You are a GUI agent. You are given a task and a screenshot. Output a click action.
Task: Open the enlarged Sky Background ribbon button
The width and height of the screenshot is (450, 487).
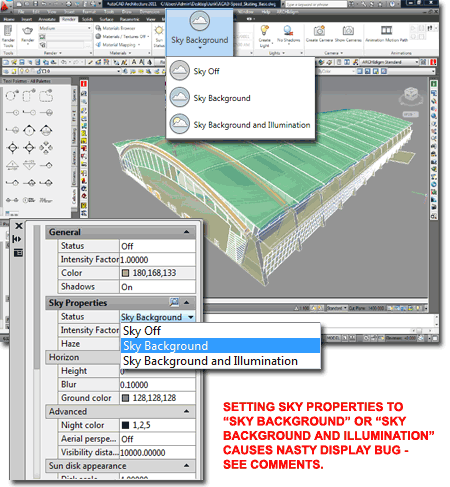pyautogui.click(x=199, y=32)
